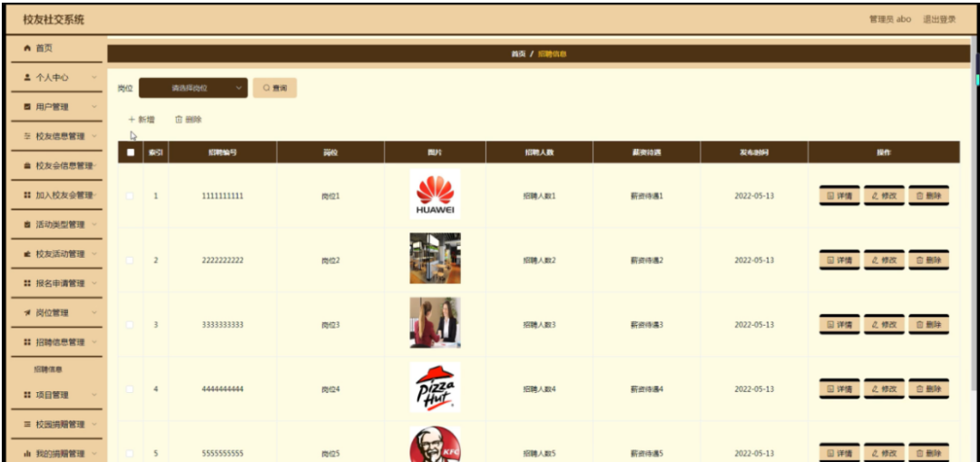Click the grid icon beside 项目管理
The width and height of the screenshot is (980, 462).
27,395
